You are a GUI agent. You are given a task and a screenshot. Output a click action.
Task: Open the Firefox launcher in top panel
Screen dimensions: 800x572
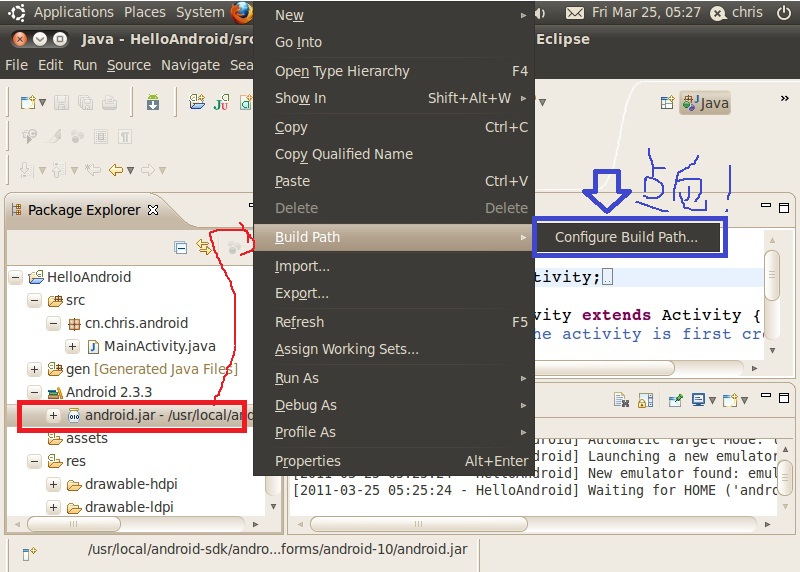(x=241, y=12)
